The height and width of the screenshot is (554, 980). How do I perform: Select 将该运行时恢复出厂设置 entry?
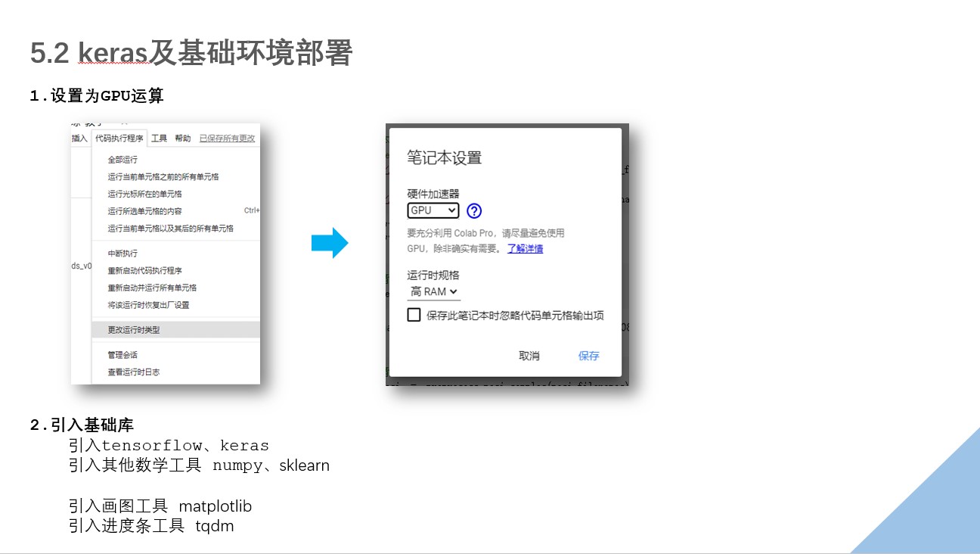click(x=148, y=305)
